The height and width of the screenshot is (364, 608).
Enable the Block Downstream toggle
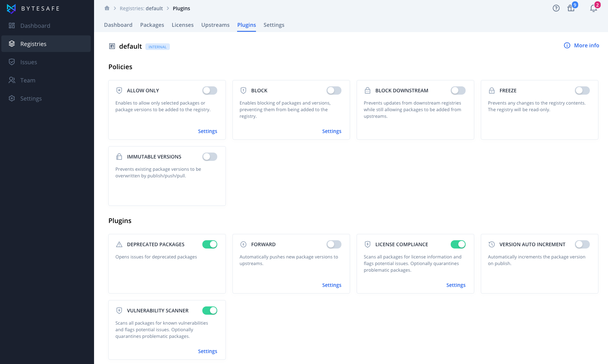(x=458, y=90)
